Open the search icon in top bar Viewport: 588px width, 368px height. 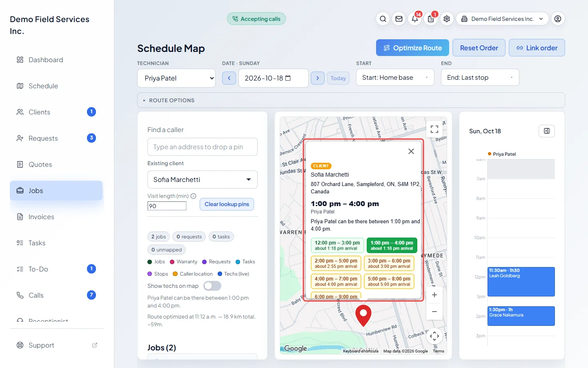pos(383,19)
